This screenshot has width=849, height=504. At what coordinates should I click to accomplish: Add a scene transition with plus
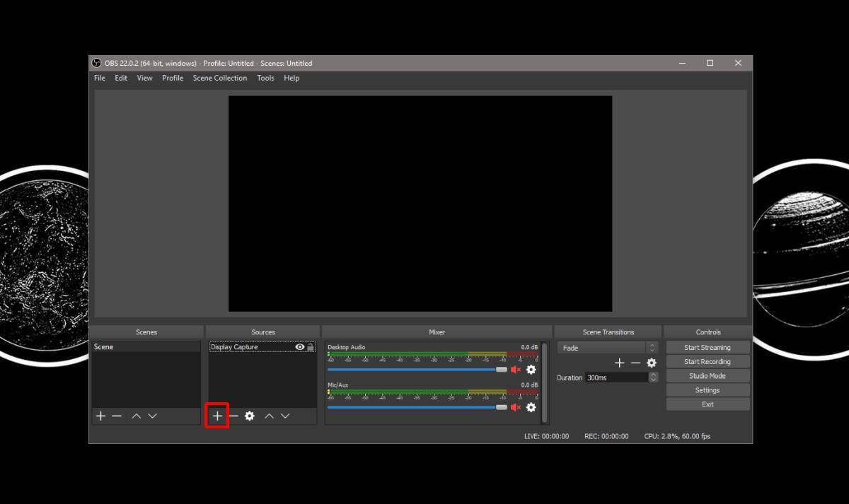point(619,363)
